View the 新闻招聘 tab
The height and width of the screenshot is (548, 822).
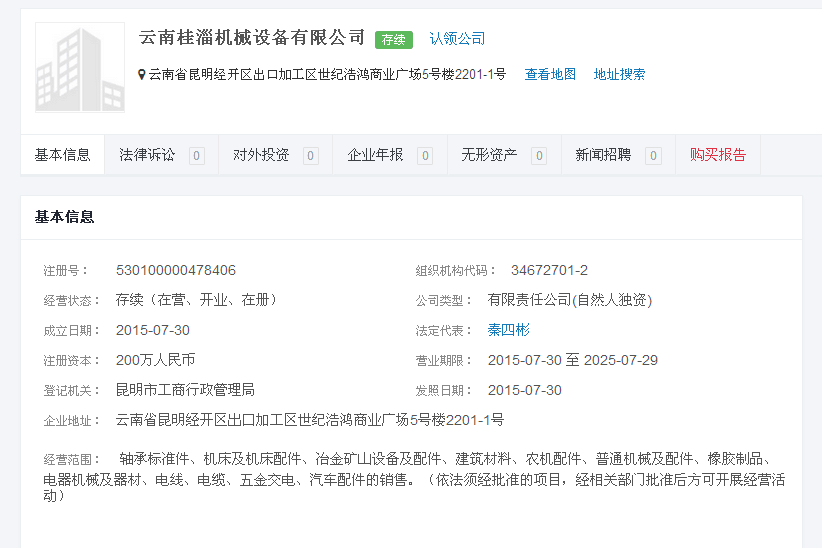pyautogui.click(x=603, y=155)
